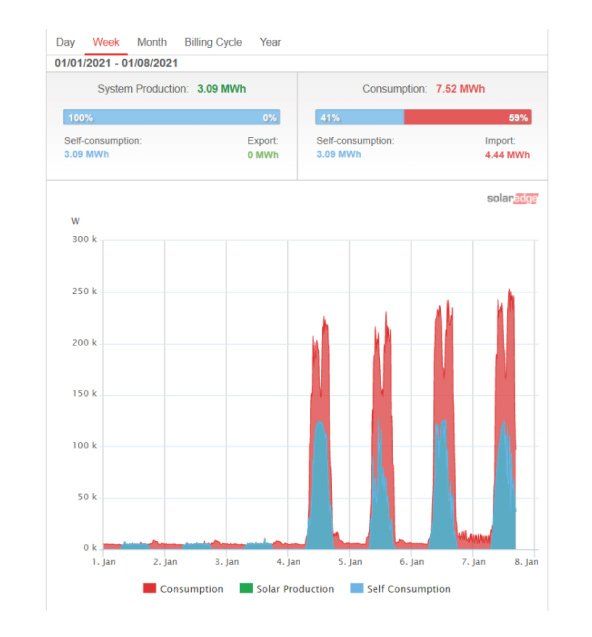Click consumption panel Self-consumption 3.09 MWh value
Image resolution: width=592 pixels, height=637 pixels.
tap(339, 154)
